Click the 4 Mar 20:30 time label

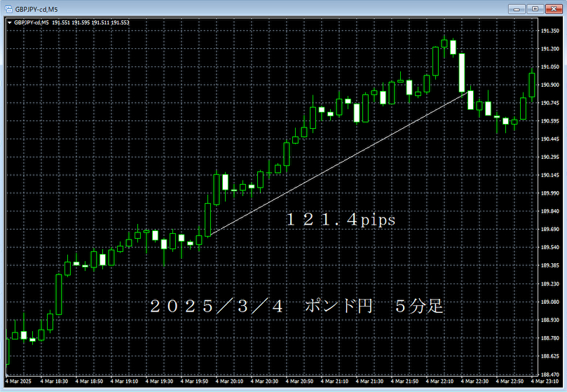click(x=264, y=381)
